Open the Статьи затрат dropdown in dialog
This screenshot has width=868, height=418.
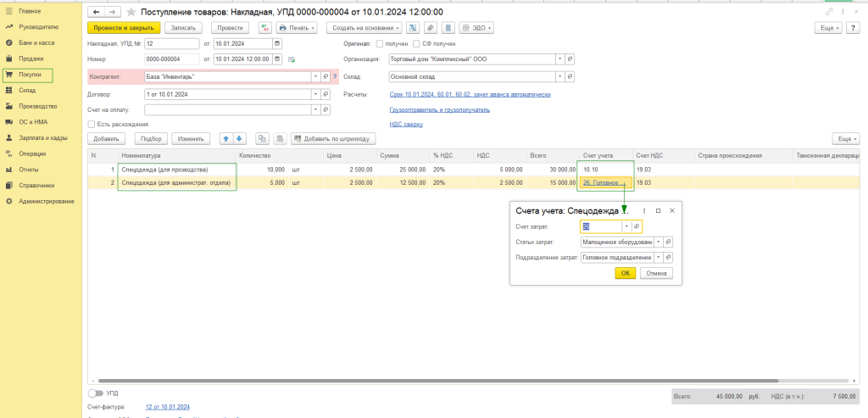point(658,242)
